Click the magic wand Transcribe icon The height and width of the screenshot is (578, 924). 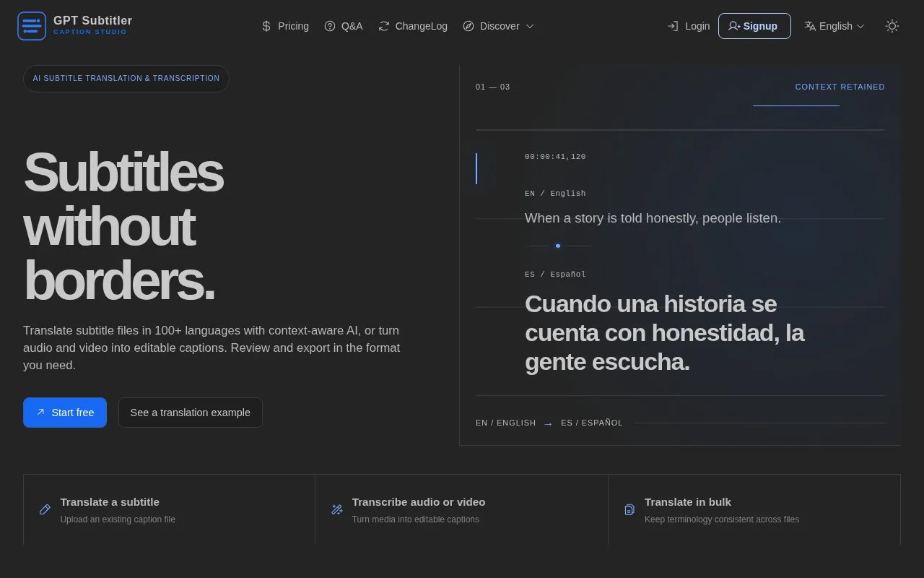click(x=336, y=509)
